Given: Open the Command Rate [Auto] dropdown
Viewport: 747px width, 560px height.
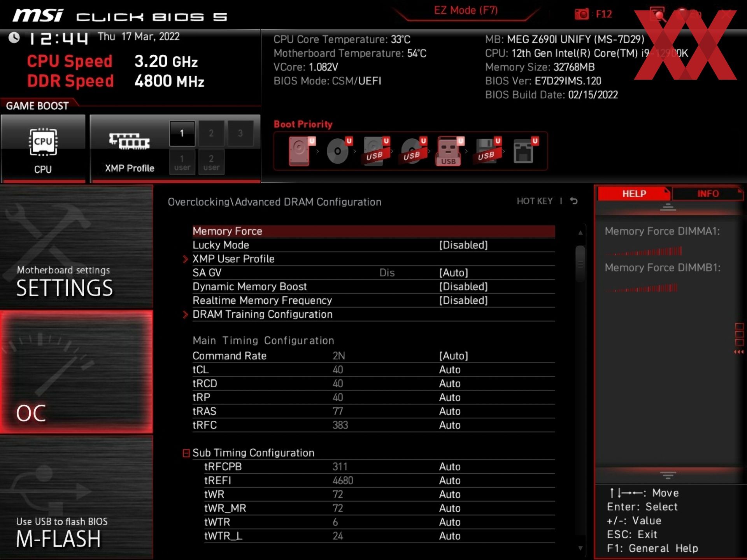Looking at the screenshot, I should (x=454, y=356).
